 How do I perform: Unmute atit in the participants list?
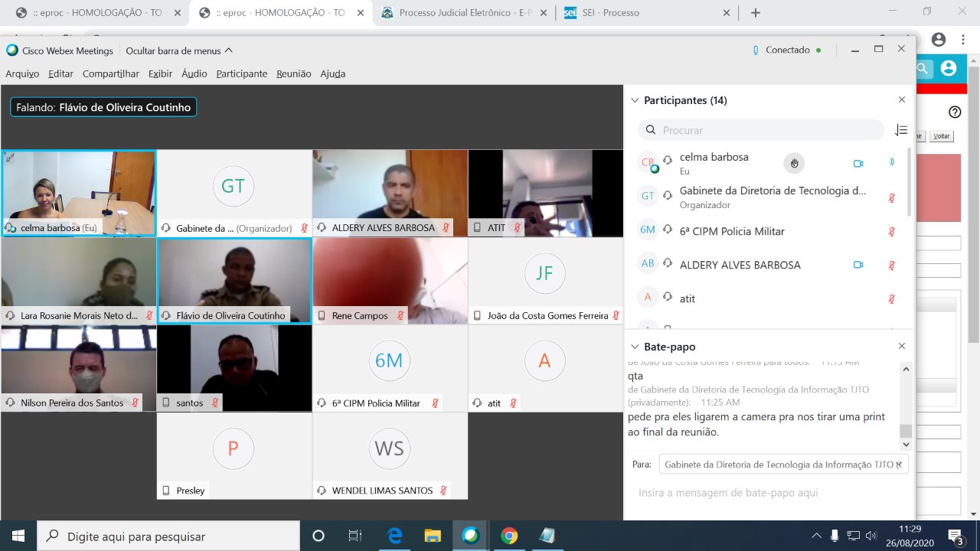pos(891,298)
